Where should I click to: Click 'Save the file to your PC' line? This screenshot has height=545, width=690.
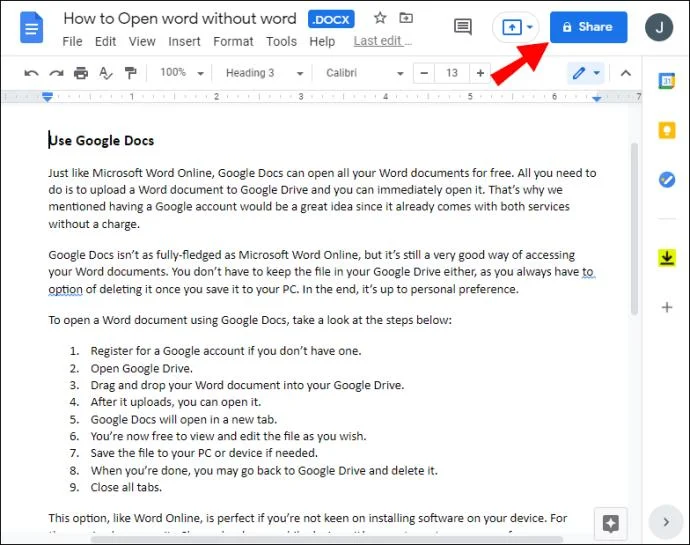[204, 453]
